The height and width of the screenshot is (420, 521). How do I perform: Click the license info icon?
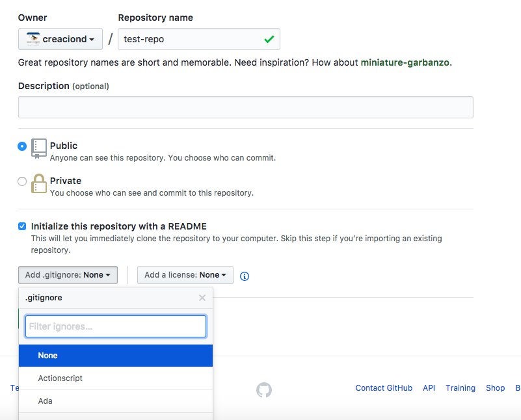pyautogui.click(x=245, y=276)
